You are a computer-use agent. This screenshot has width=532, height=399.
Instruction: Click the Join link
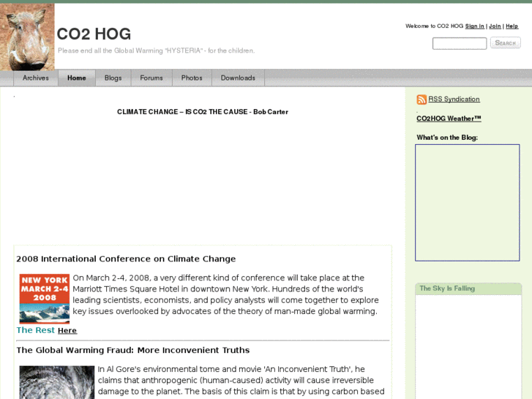(495, 26)
